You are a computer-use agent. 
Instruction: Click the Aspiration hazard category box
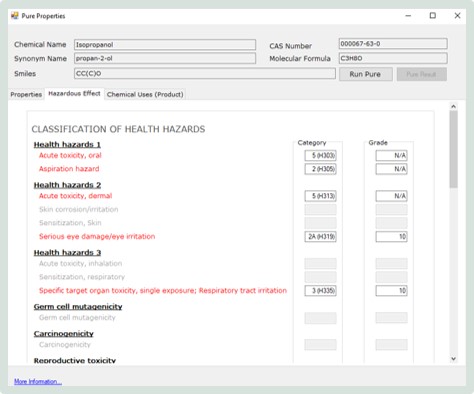point(320,169)
